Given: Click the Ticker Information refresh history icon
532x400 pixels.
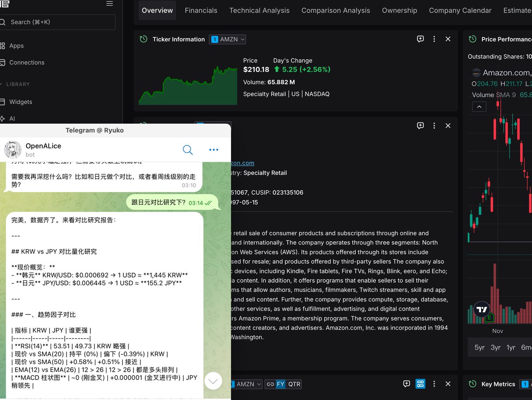Looking at the screenshot, I should 143,39.
